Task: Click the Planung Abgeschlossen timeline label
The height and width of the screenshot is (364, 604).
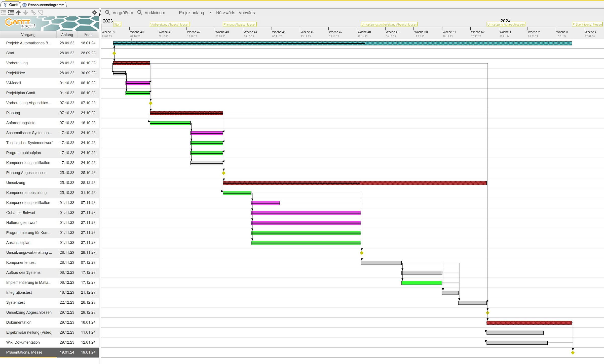Action: coord(240,24)
